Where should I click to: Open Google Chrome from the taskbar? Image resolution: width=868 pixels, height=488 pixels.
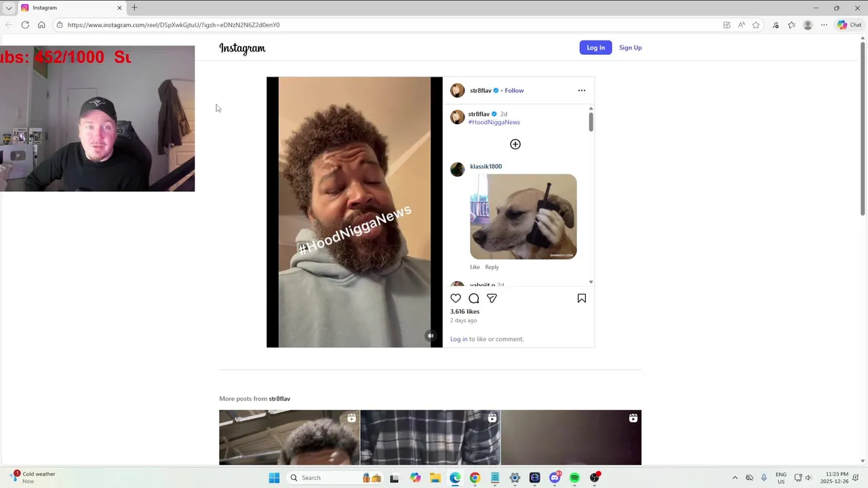click(475, 478)
